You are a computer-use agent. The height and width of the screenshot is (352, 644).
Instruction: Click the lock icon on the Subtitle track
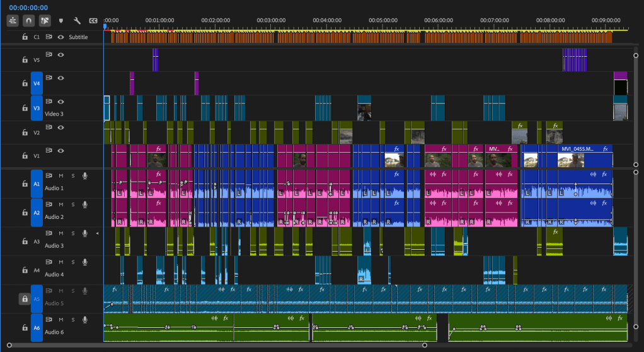25,37
